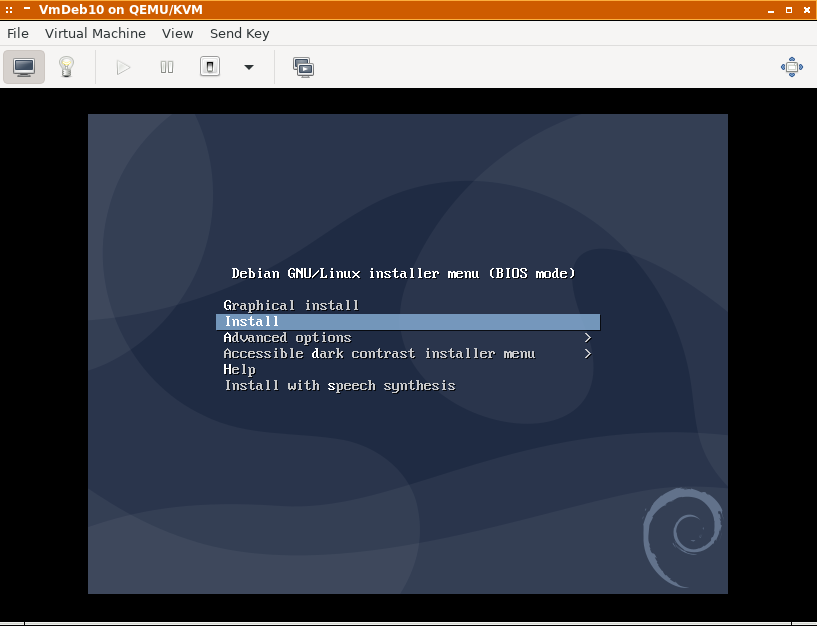Viewport: 817px width, 626px height.
Task: Power on the virtual machine (play icon)
Action: [x=123, y=67]
